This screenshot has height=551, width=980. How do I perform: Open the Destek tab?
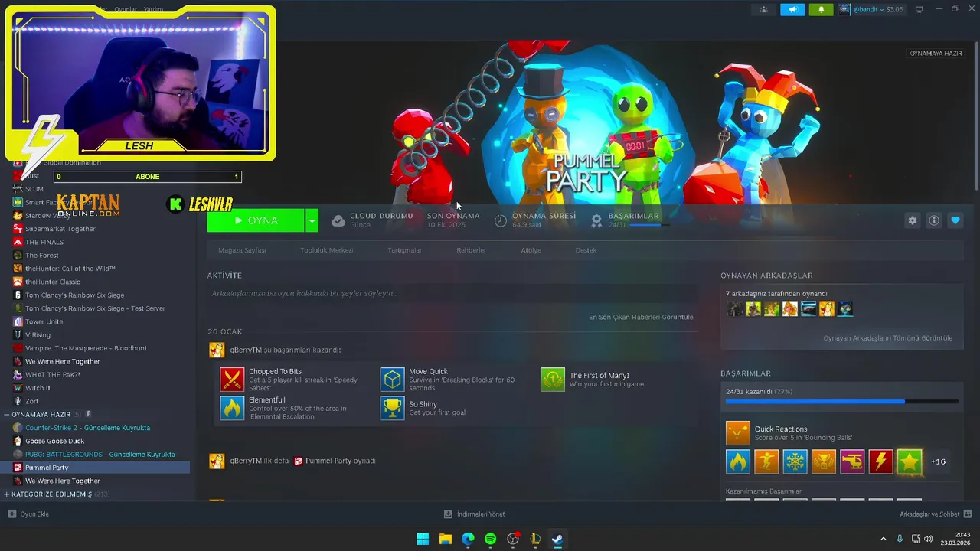(586, 250)
